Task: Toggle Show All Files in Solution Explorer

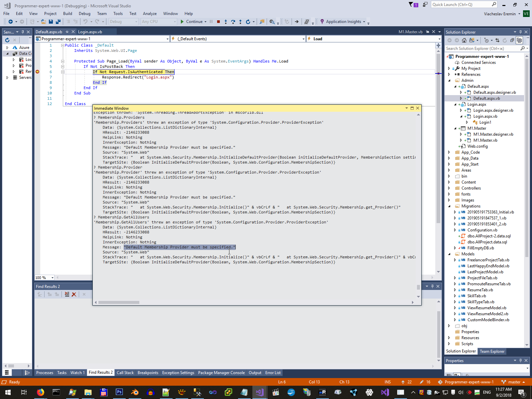Action: 519,40
